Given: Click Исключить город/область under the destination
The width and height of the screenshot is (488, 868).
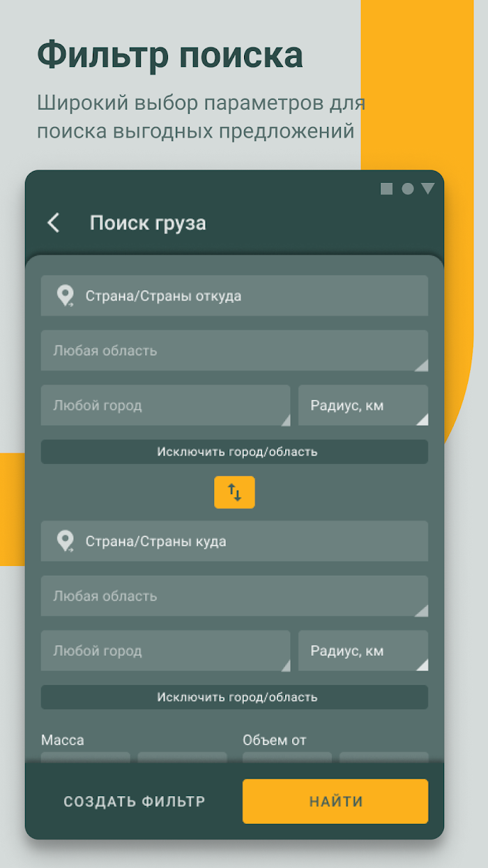Looking at the screenshot, I should pos(234,697).
